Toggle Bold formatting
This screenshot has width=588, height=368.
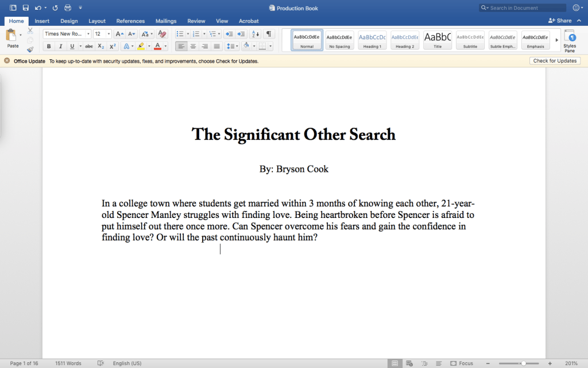click(49, 46)
